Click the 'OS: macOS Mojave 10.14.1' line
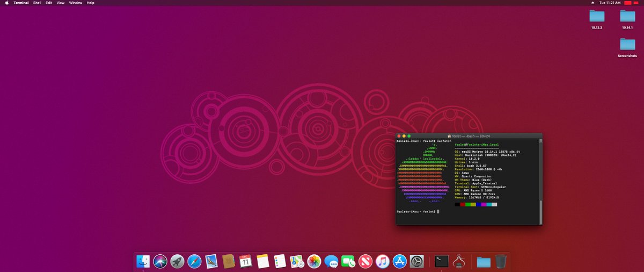The height and width of the screenshot is (272, 644). [x=488, y=152]
